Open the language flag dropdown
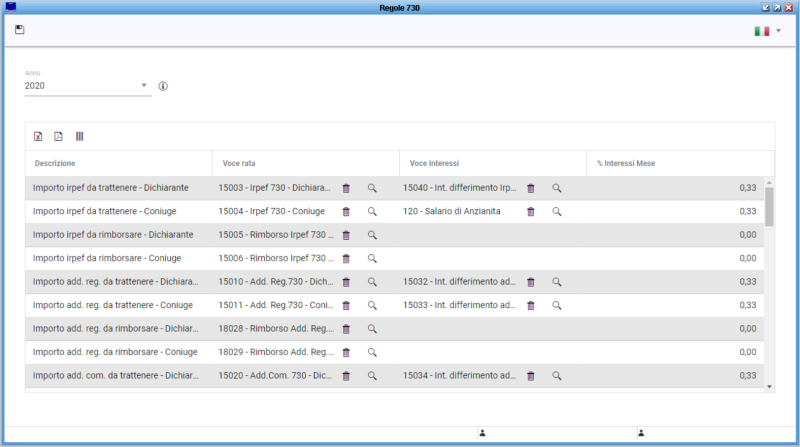This screenshot has height=447, width=800. [x=767, y=31]
